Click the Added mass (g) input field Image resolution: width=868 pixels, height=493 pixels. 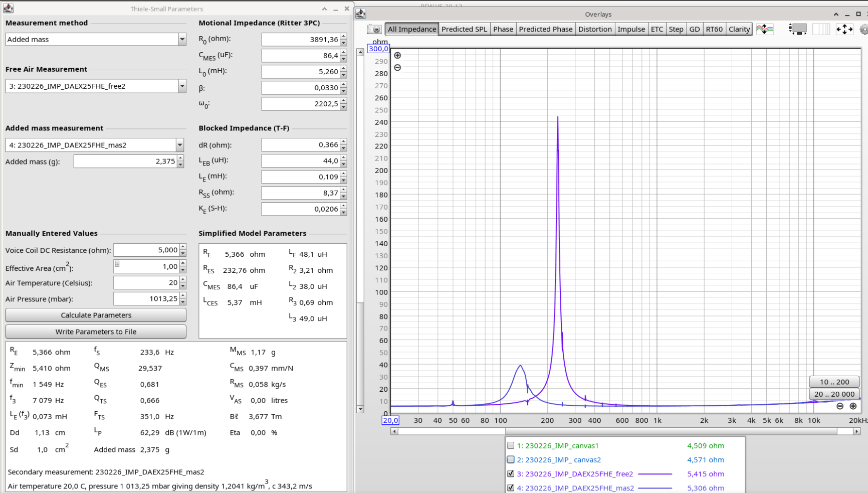coord(125,161)
